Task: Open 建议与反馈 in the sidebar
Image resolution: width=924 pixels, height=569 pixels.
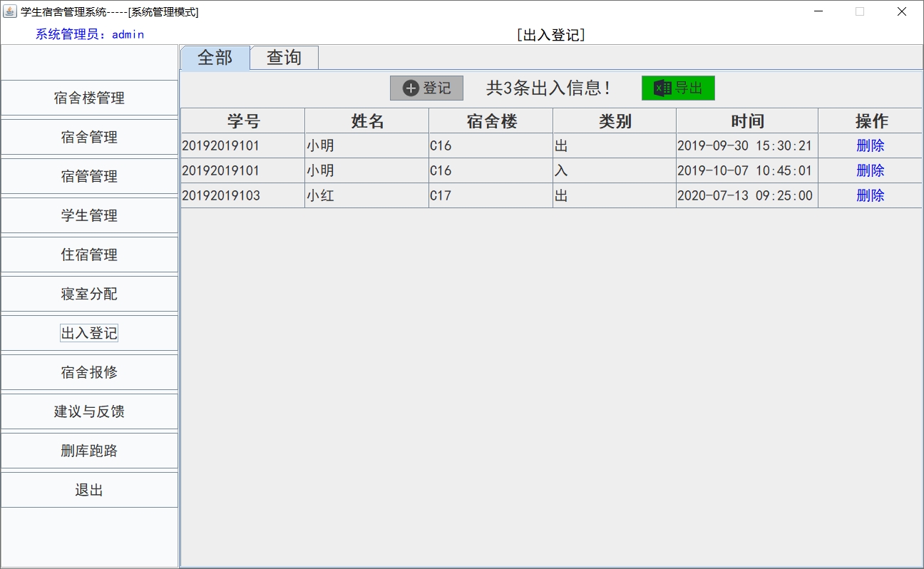Action: pos(89,411)
